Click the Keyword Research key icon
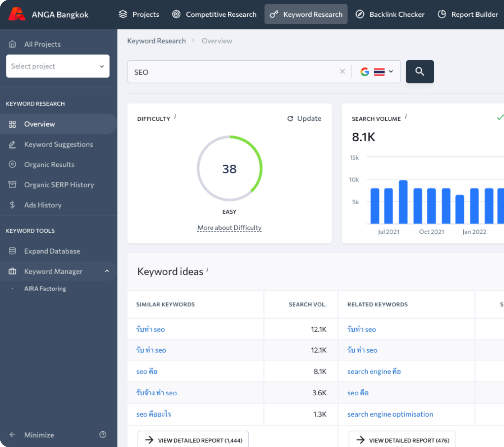Viewport: 504px width, 447px height. (274, 14)
